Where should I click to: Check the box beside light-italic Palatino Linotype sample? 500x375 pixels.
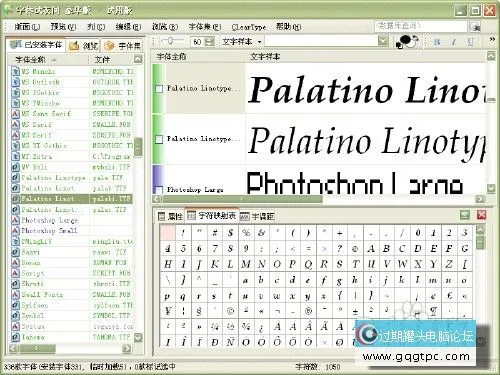159,139
